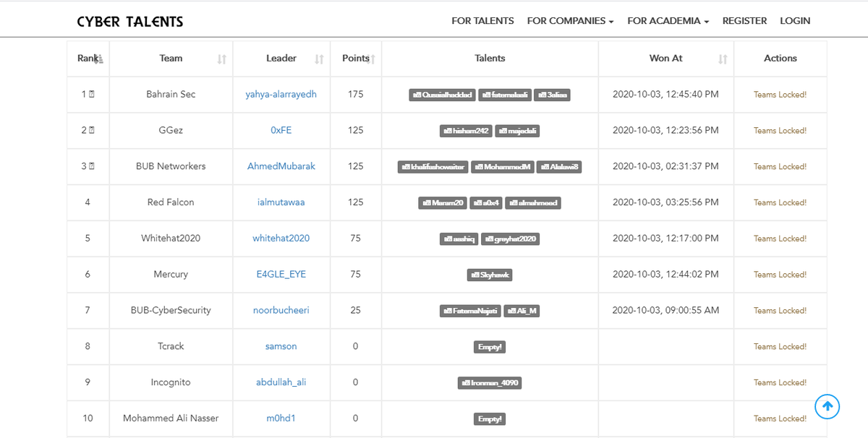Open leader profile 0xFE

pos(281,131)
